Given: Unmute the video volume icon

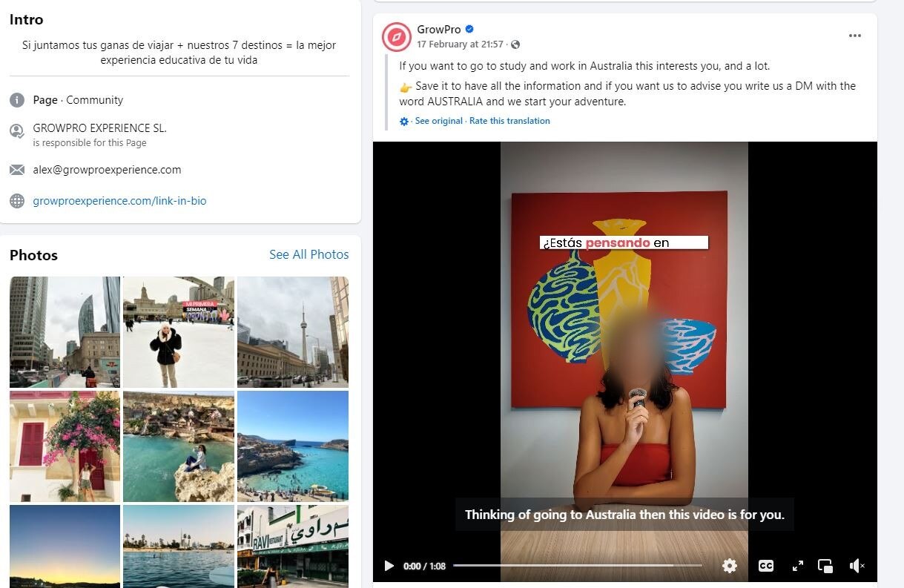Looking at the screenshot, I should (857, 566).
